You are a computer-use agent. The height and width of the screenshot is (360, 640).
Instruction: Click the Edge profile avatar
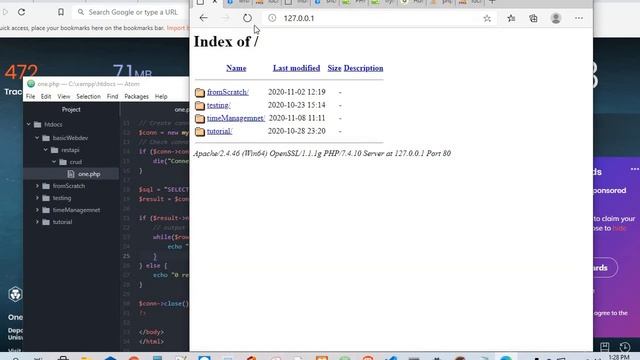coord(556,18)
